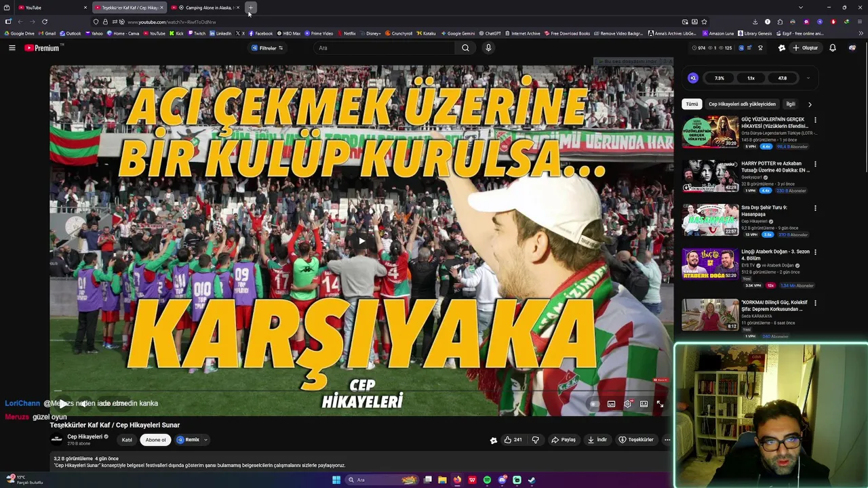Open the GÜÇ YÜZÜKLERİ video thumbnail
This screenshot has width=868, height=488.
[x=710, y=131]
